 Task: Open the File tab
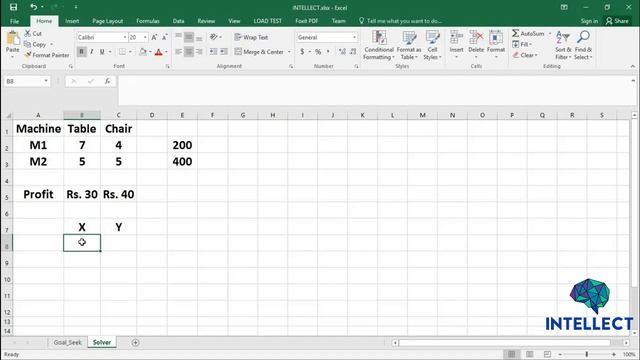pos(14,21)
